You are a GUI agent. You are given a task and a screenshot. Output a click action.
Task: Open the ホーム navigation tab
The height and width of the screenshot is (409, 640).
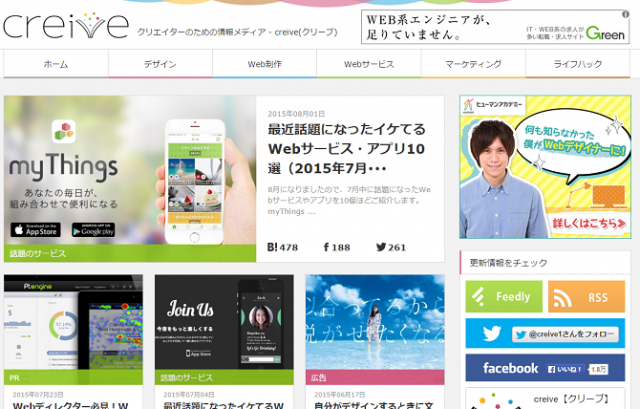56,64
